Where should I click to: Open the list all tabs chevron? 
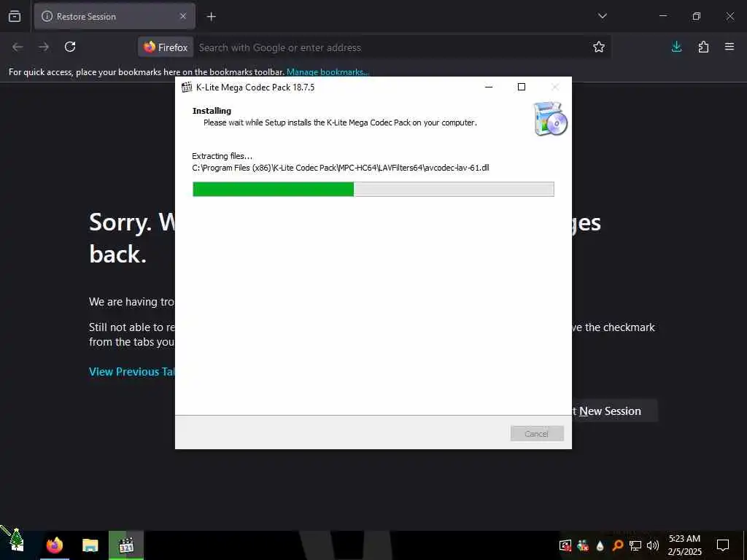602,16
